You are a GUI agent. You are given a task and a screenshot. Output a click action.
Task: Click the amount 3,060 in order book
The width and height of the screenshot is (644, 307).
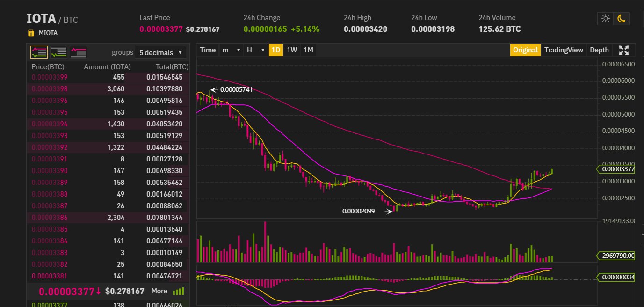116,88
